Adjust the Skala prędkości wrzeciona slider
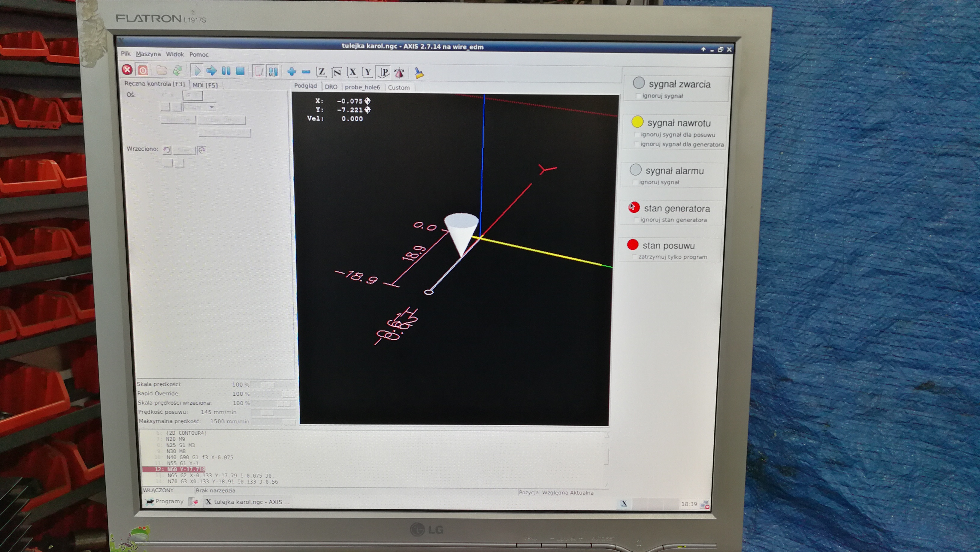The image size is (980, 552). [x=273, y=403]
